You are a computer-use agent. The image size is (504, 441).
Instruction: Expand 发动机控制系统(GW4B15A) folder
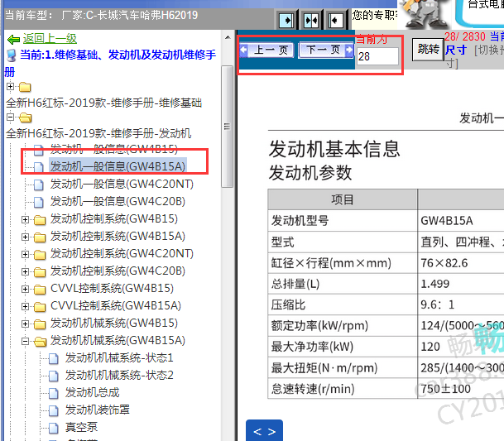[x=25, y=237]
